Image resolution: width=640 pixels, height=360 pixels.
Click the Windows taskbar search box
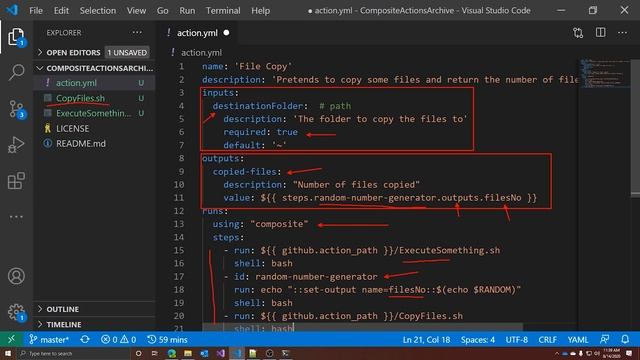pos(73,353)
